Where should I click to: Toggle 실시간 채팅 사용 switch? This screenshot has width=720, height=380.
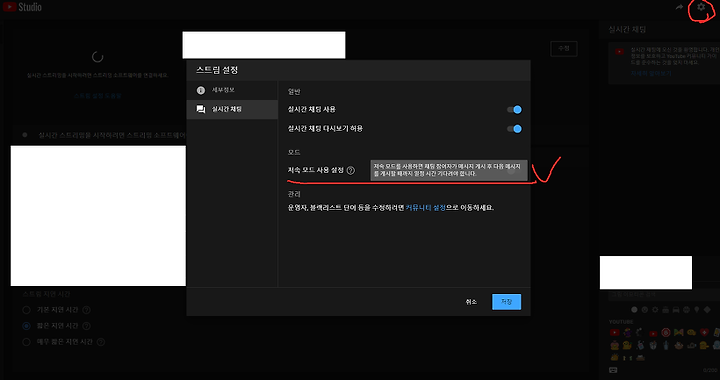(514, 110)
